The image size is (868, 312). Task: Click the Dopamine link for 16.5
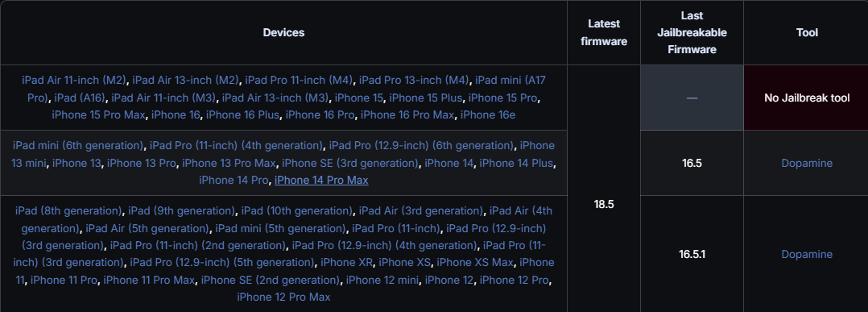point(807,163)
